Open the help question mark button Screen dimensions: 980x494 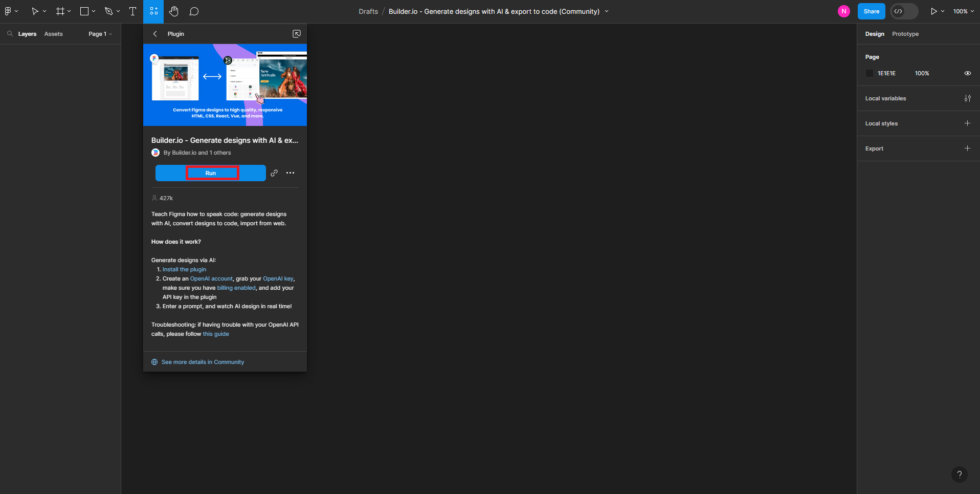(960, 475)
